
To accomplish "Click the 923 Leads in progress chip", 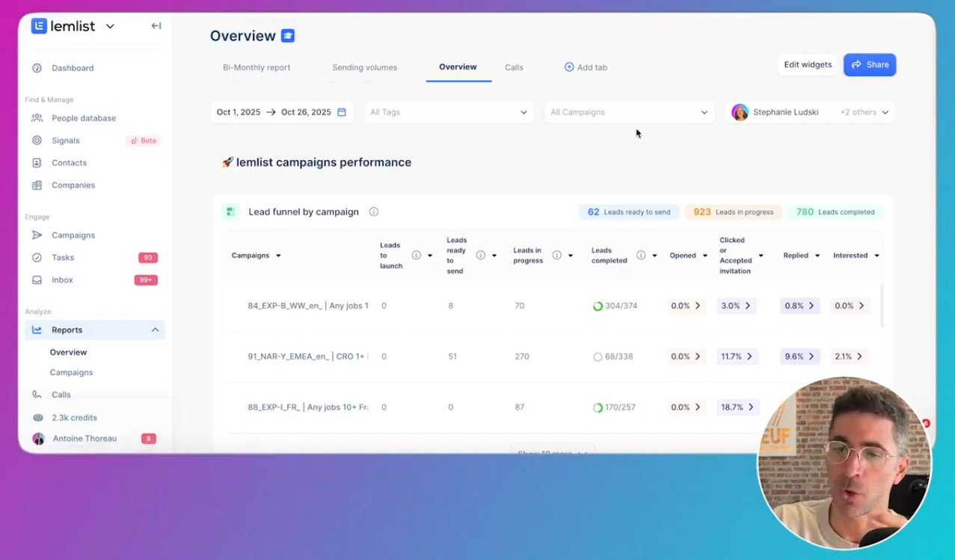I will point(733,212).
